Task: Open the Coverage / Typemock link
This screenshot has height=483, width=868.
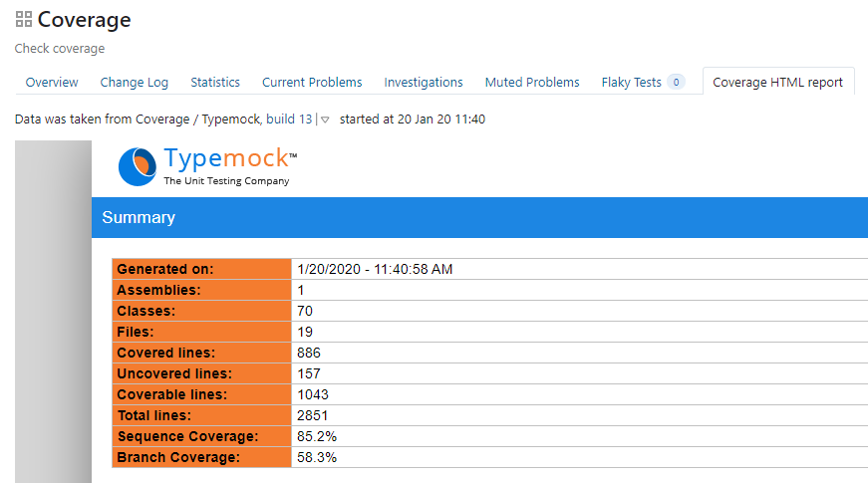Action: [x=200, y=120]
